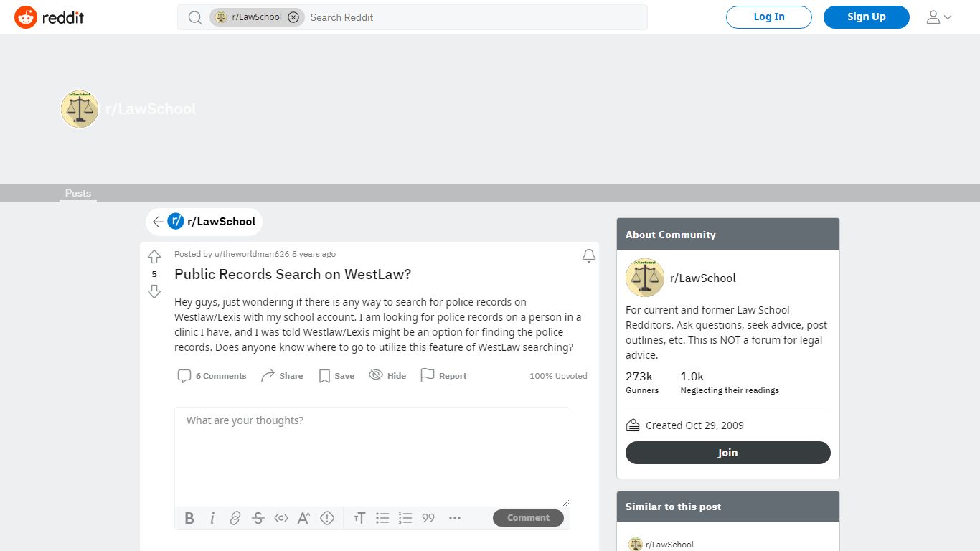The image size is (980, 551).
Task: Open more formatting options ellipsis
Action: (455, 518)
